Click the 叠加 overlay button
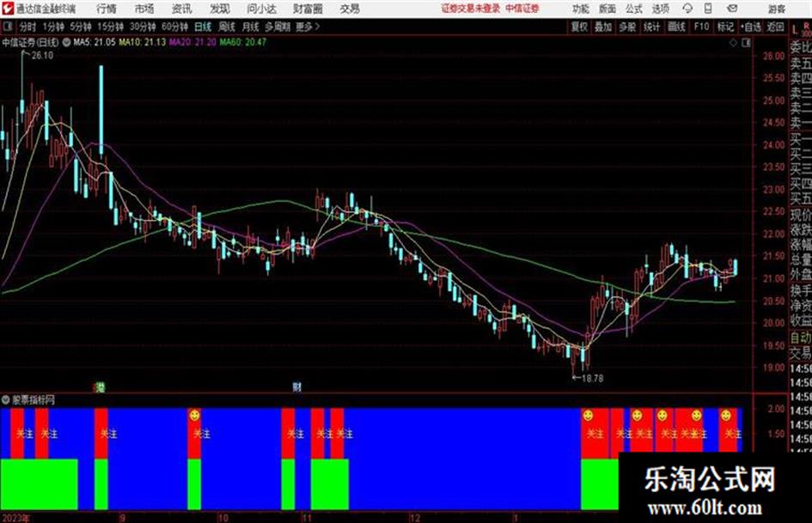The height and width of the screenshot is (523, 812). coord(603,27)
